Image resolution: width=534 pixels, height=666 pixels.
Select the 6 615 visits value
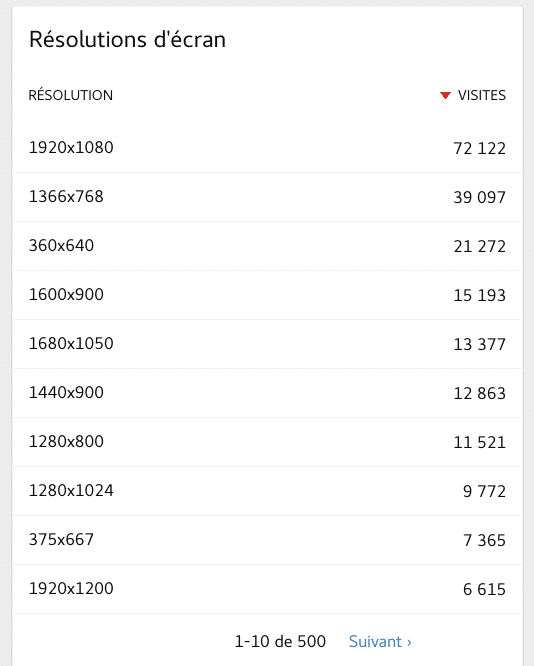[484, 589]
